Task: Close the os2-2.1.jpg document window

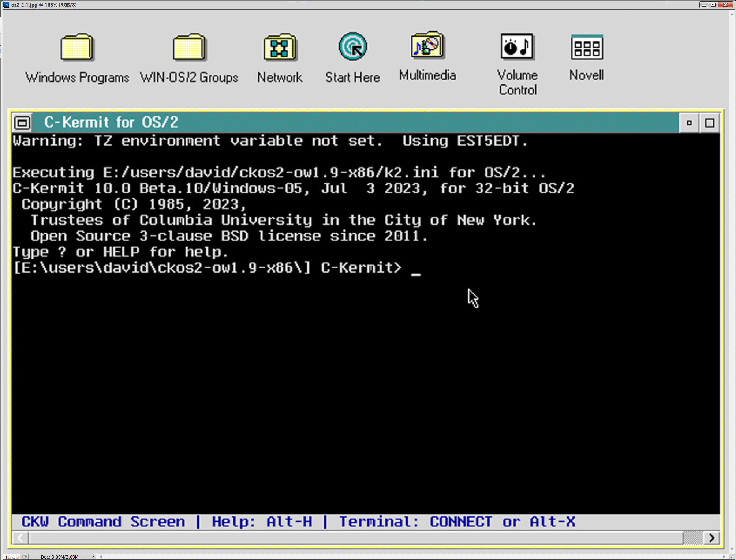Action: point(725,5)
